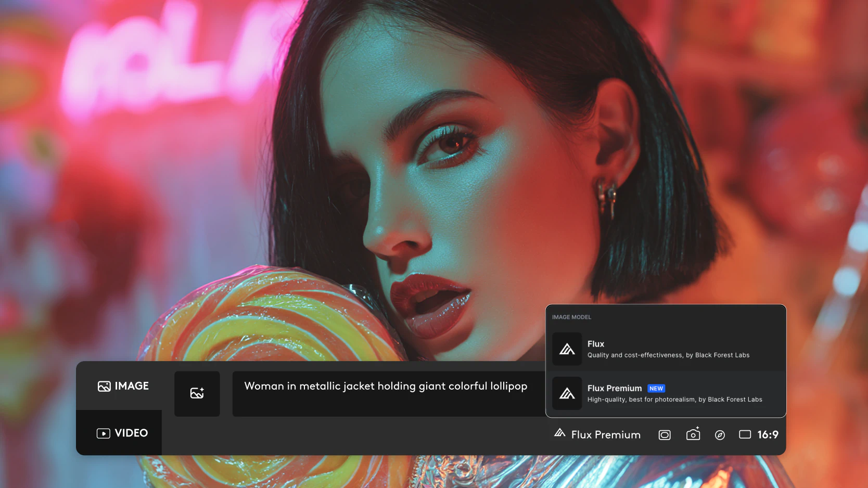This screenshot has width=868, height=488.
Task: Open the Flux Premium model dropdown
Action: tap(597, 434)
